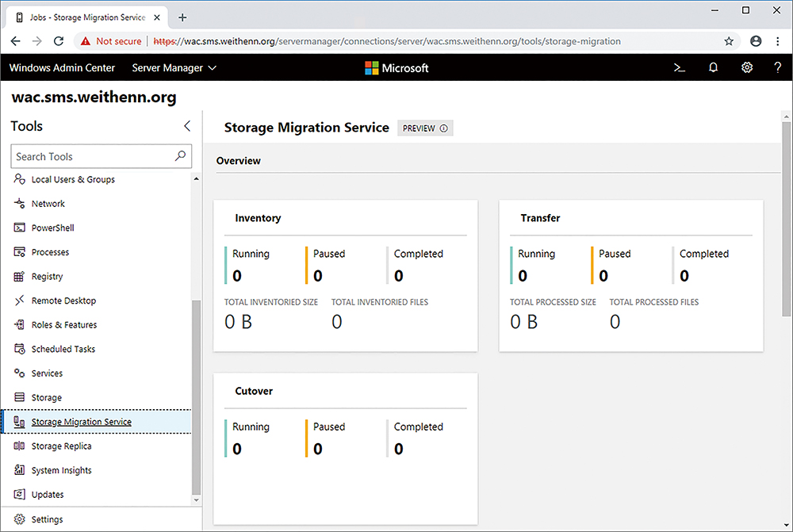This screenshot has height=532, width=793.
Task: Click the Remote Desktop tool icon
Action: point(19,300)
